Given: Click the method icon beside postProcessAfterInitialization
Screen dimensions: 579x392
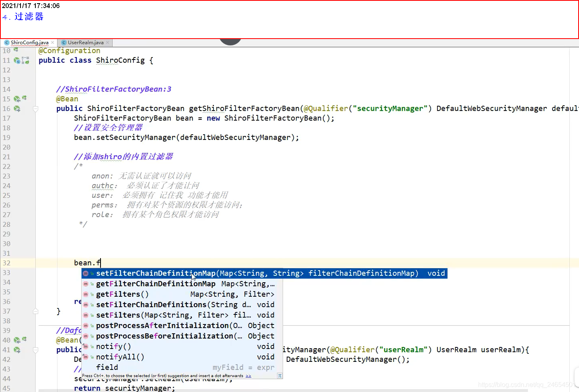Looking at the screenshot, I should [x=86, y=326].
